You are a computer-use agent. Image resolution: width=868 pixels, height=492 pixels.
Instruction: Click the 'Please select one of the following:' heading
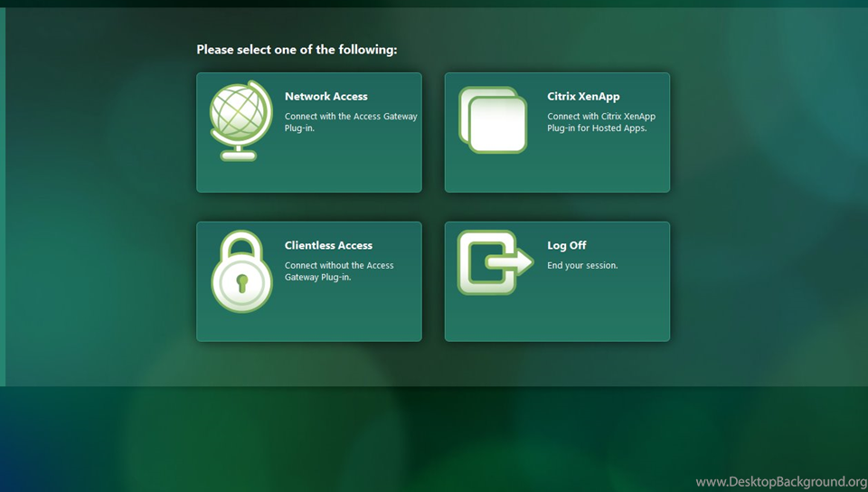pos(297,50)
